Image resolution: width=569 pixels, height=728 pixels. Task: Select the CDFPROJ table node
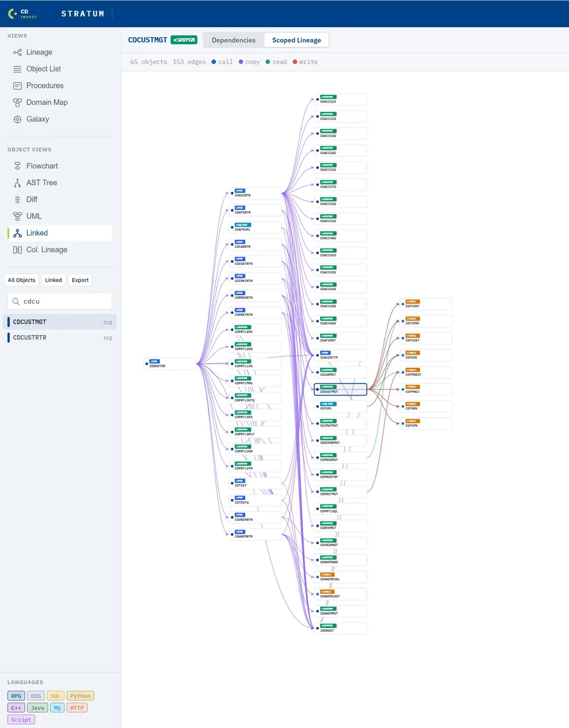[426, 389]
